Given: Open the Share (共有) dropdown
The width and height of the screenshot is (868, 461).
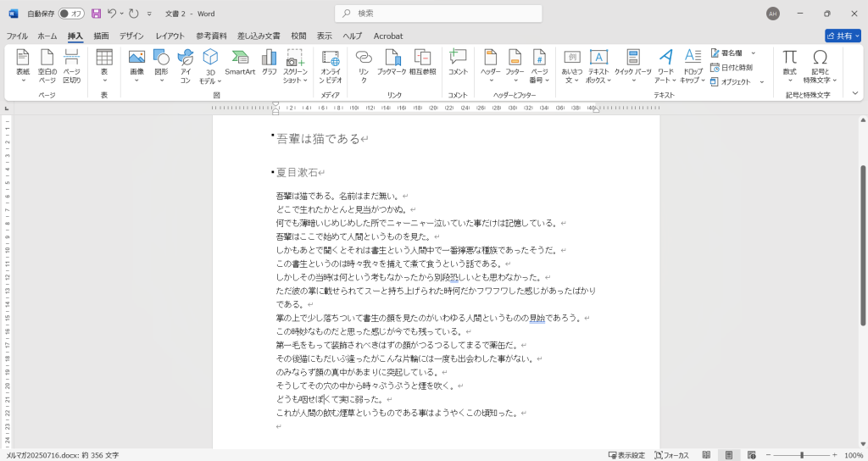Looking at the screenshot, I should coord(843,36).
